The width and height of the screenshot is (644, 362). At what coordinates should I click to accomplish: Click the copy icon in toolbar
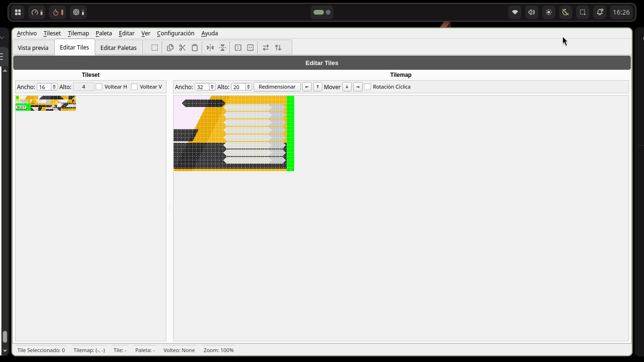pyautogui.click(x=170, y=48)
